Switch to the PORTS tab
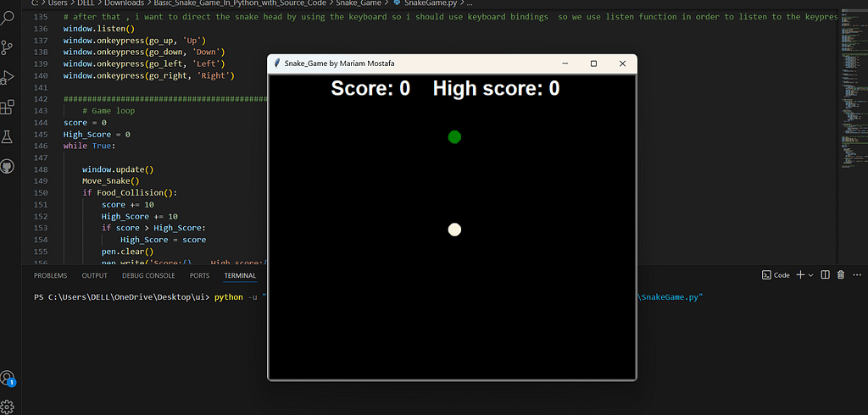The image size is (868, 415). tap(199, 275)
